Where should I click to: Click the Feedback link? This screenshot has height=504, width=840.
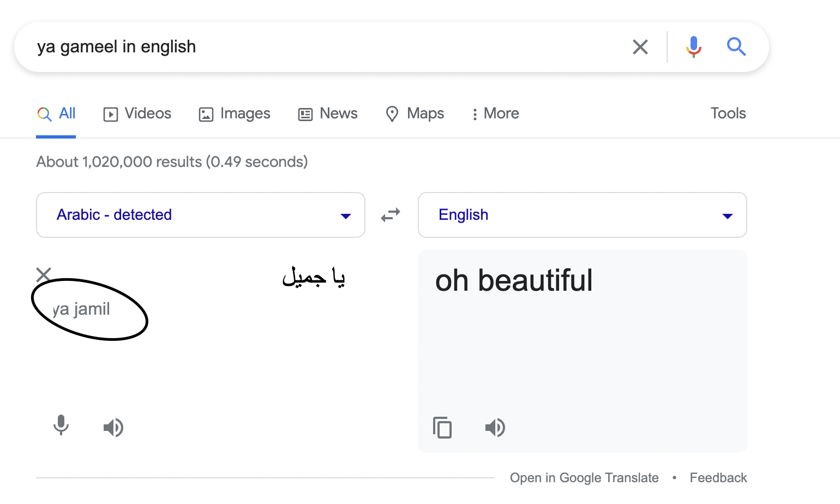coord(718,478)
